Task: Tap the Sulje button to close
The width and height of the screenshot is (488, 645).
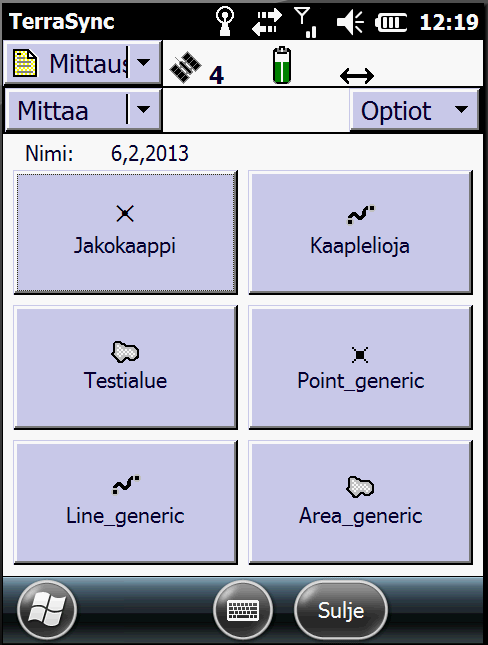Action: [341, 610]
